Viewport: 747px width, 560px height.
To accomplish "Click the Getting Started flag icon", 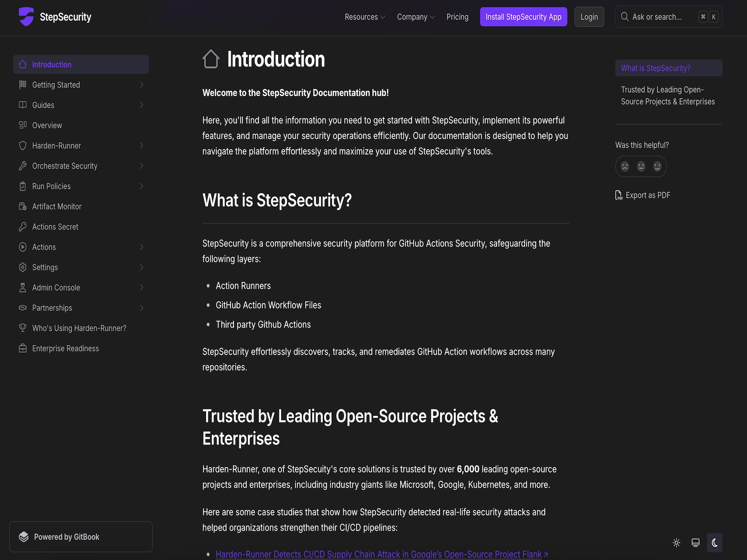I will coord(22,84).
